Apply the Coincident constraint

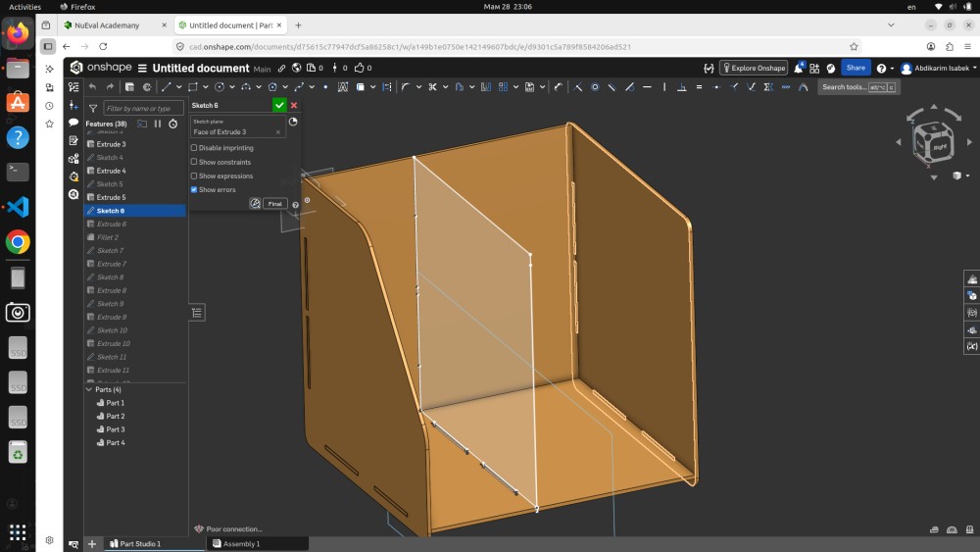pos(577,87)
